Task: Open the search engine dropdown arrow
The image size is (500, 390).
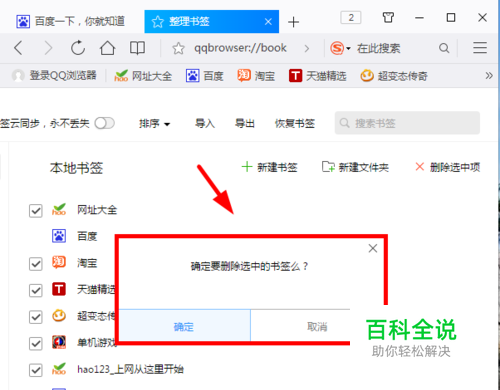Action: [348, 49]
